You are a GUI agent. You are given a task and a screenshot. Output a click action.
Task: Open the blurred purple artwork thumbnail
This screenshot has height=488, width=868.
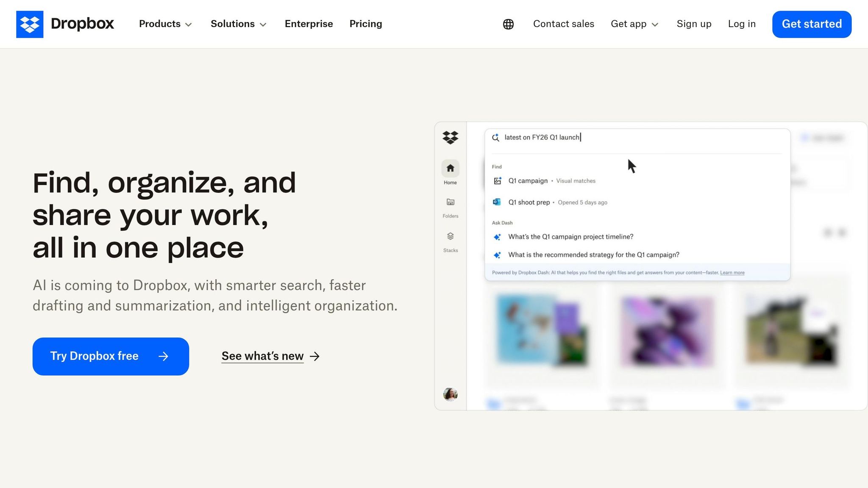click(x=667, y=331)
